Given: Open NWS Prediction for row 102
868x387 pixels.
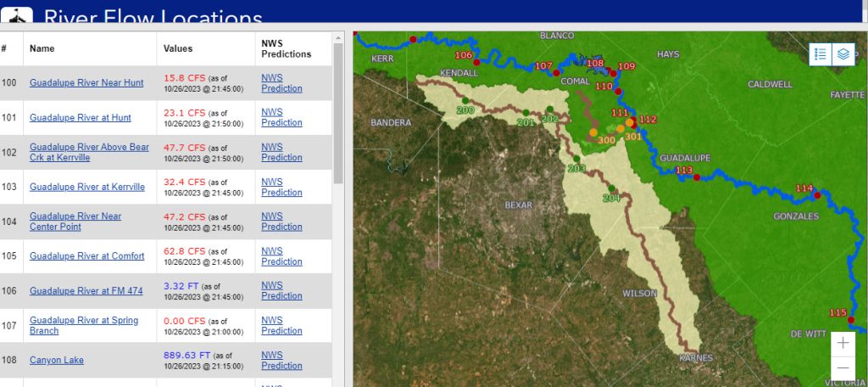Looking at the screenshot, I should [x=281, y=153].
